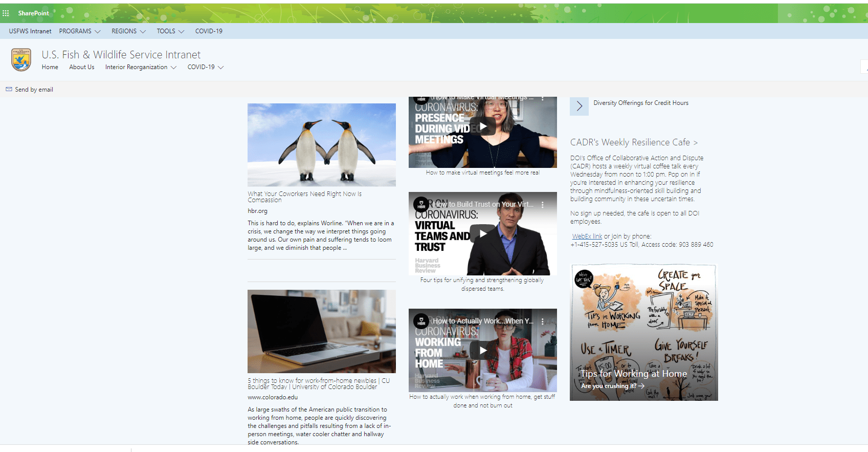Click HBR channel icon on Build Trust video
868x452 pixels.
point(421,204)
